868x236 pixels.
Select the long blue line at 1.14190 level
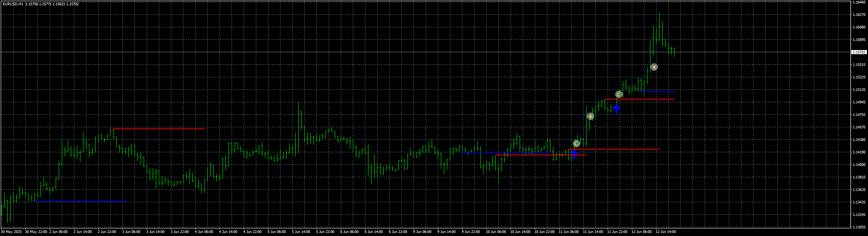[505, 152]
